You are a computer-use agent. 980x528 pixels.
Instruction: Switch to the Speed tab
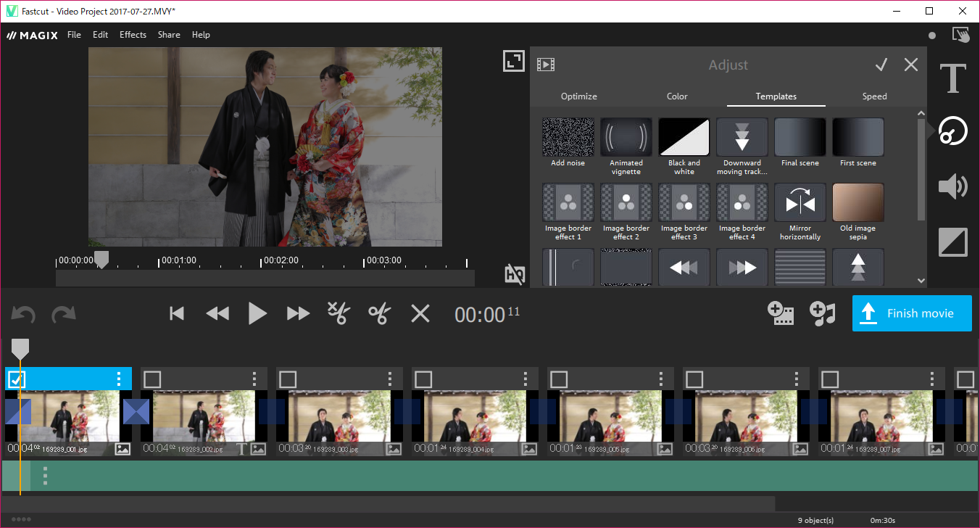(x=874, y=96)
